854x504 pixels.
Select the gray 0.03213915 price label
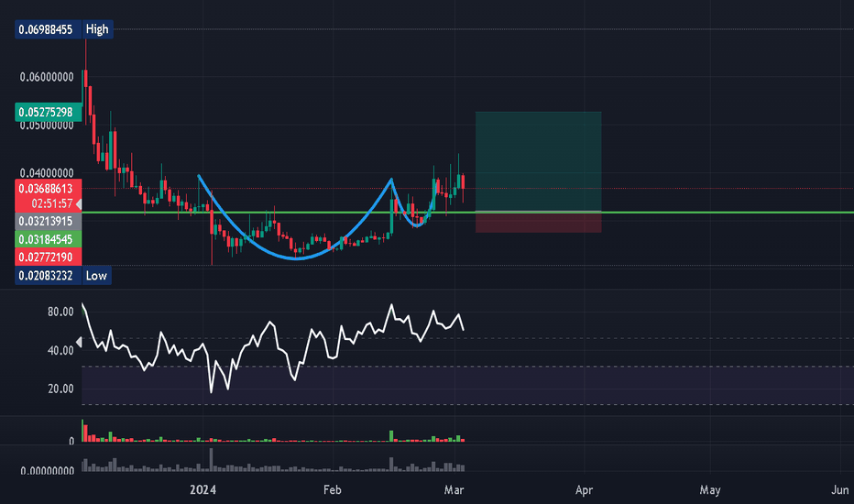click(48, 221)
